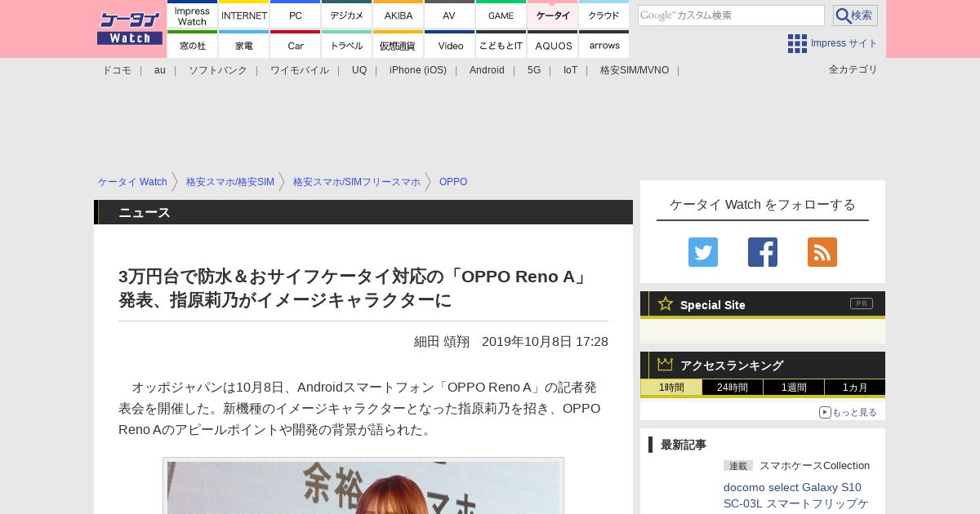Open the 仮想通貨 Watch tab
Screen dimensions: 980x514
pos(399,45)
